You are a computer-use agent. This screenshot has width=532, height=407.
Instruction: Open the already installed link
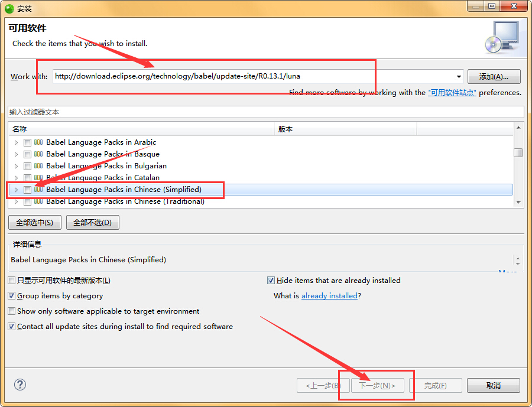(x=329, y=296)
